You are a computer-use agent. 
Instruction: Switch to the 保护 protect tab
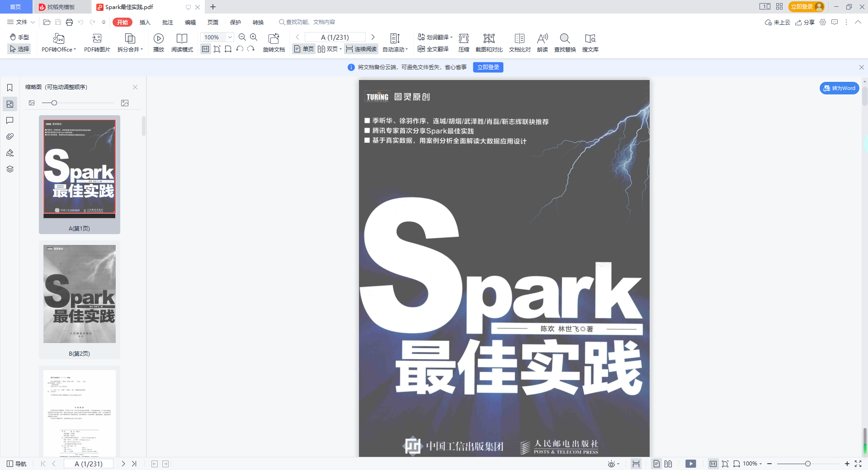click(235, 22)
